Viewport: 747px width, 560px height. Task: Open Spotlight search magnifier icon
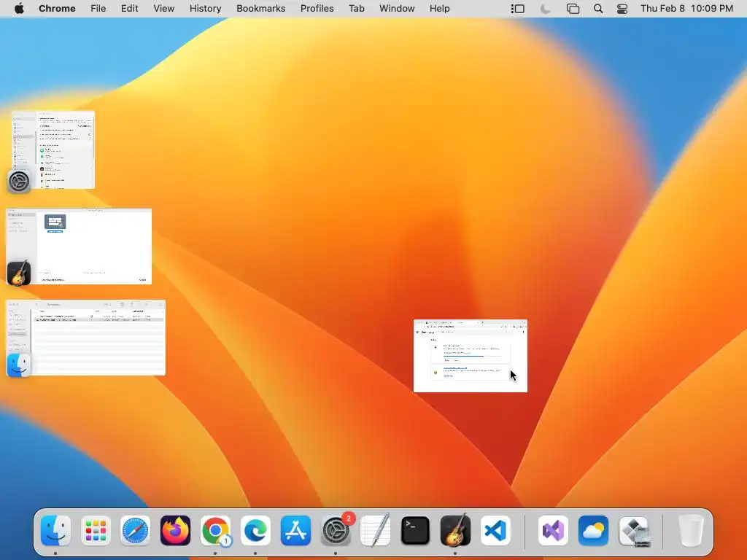tap(598, 9)
